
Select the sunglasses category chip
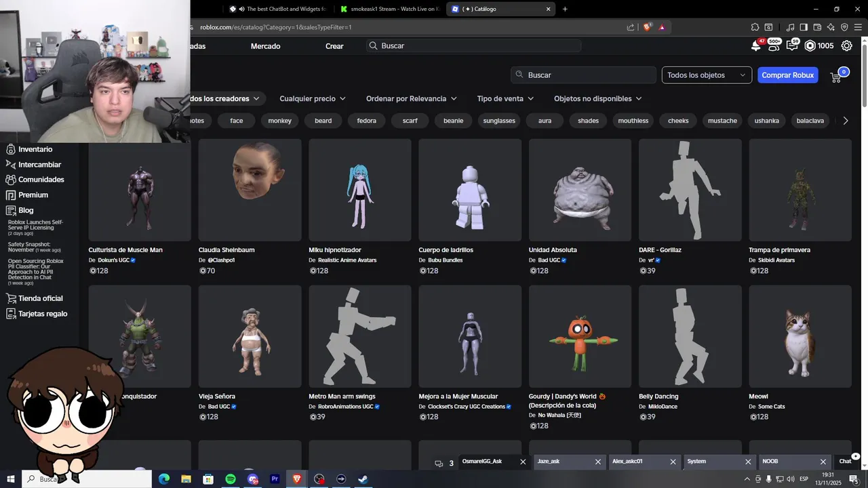(x=499, y=121)
